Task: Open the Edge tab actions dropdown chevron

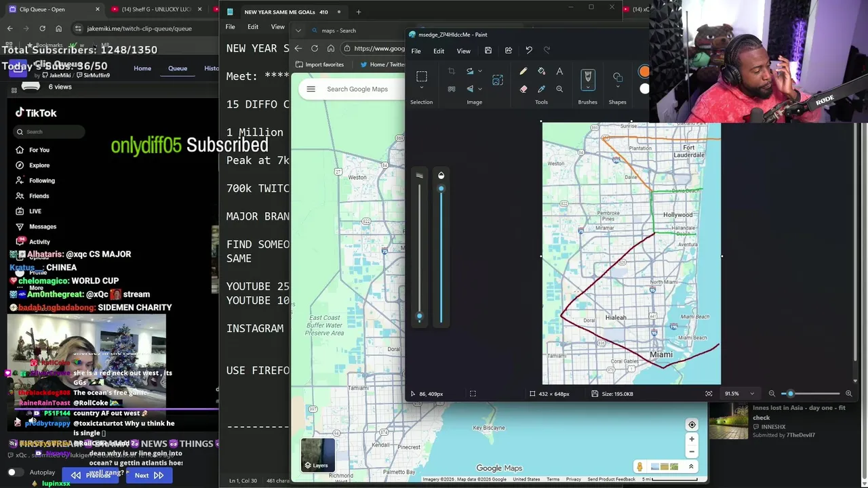Action: (298, 30)
